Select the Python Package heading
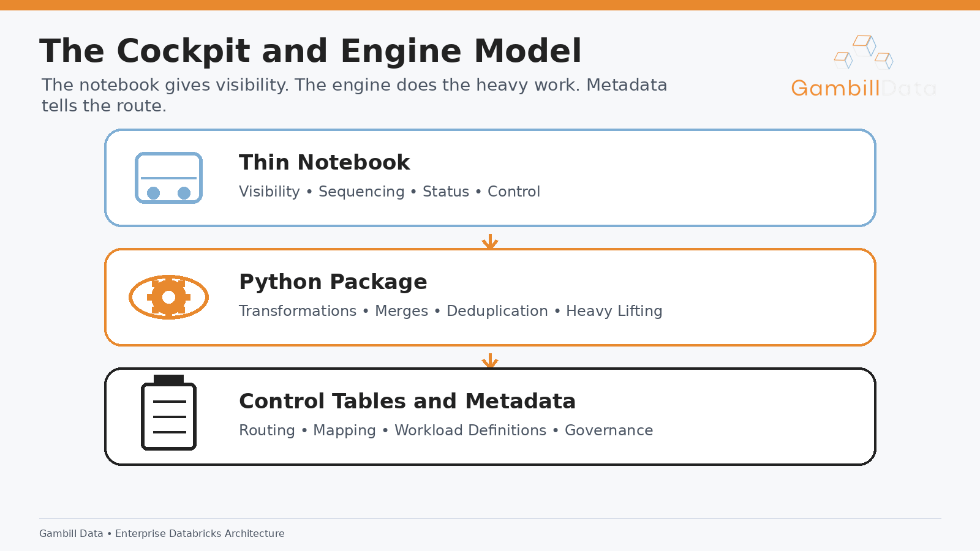 [333, 282]
